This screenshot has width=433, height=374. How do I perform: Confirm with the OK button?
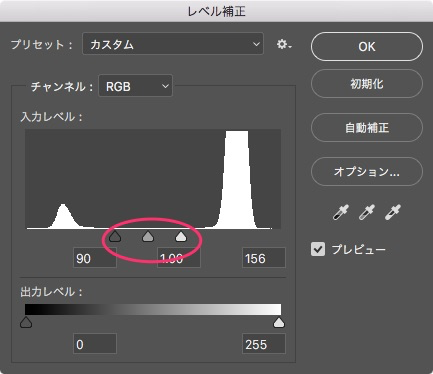(x=367, y=47)
